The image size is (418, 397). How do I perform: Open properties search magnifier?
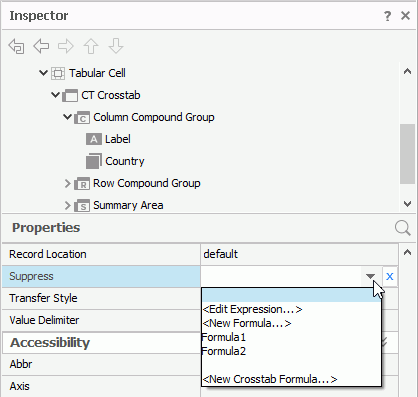click(x=403, y=228)
